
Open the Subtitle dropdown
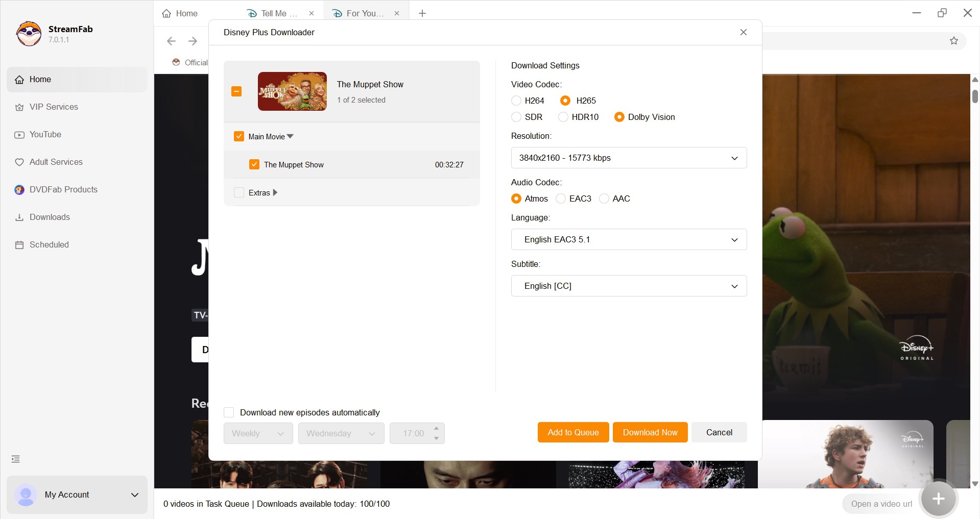[629, 286]
